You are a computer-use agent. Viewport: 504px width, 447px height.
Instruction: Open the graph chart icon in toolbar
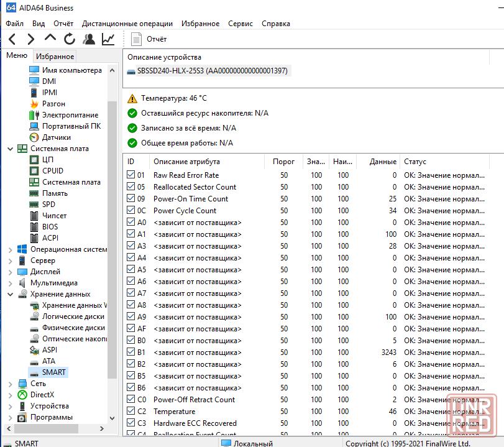pos(108,39)
